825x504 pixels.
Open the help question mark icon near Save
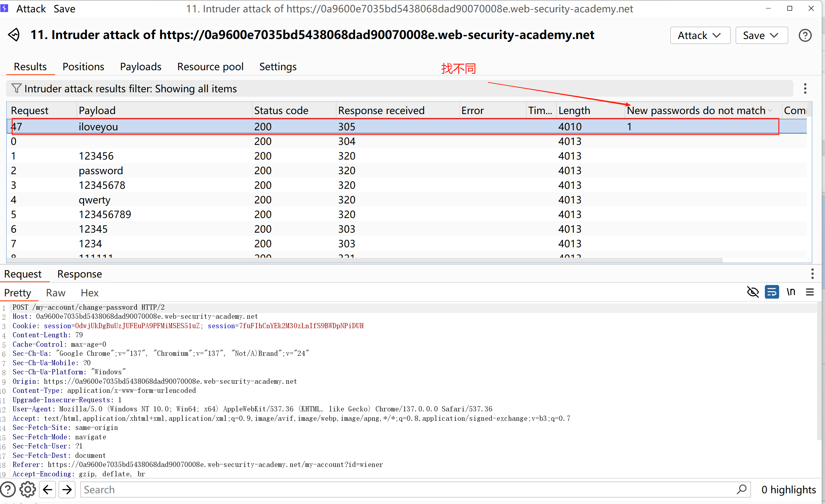tap(805, 35)
